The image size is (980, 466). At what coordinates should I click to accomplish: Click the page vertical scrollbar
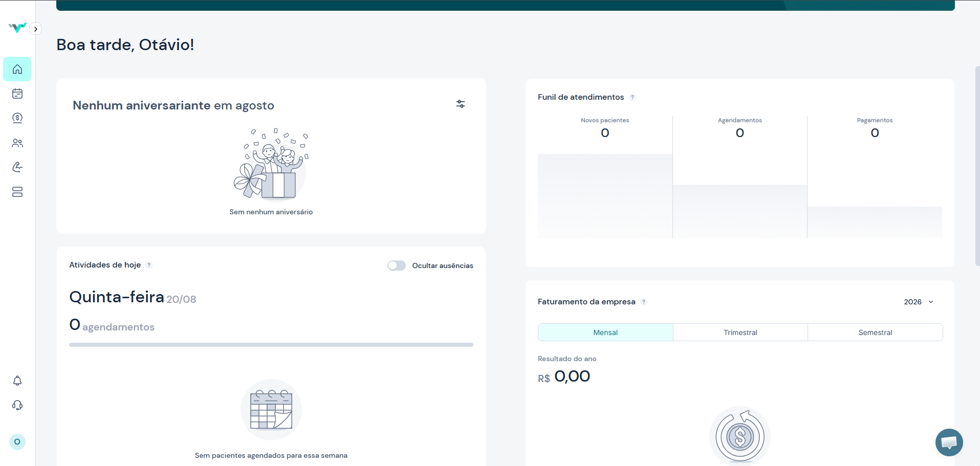[977, 166]
